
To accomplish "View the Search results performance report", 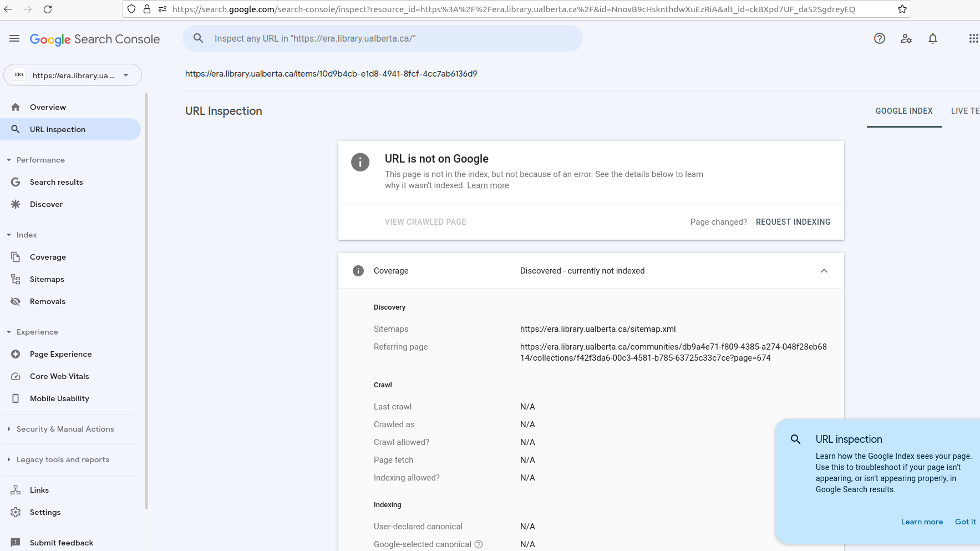I will [x=56, y=182].
